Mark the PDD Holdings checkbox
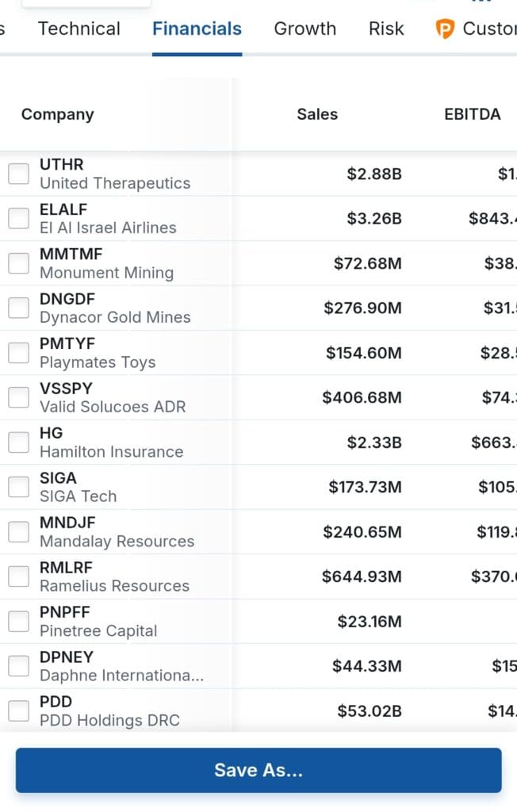This screenshot has height=812, width=517. 18,711
